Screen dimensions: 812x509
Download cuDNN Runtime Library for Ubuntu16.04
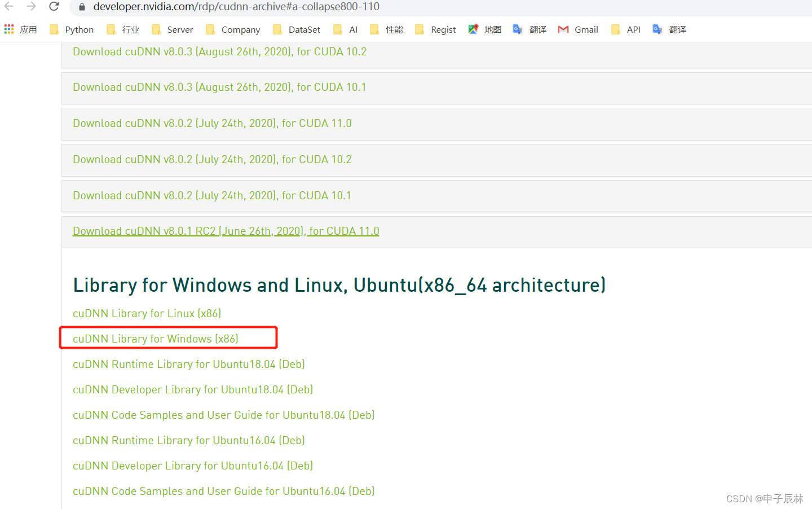[189, 440]
